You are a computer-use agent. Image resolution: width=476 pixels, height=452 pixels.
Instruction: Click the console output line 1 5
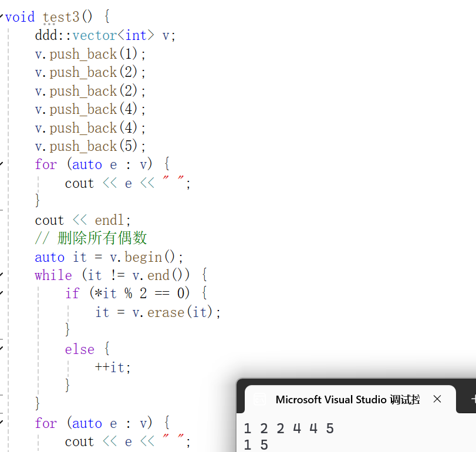(x=256, y=445)
